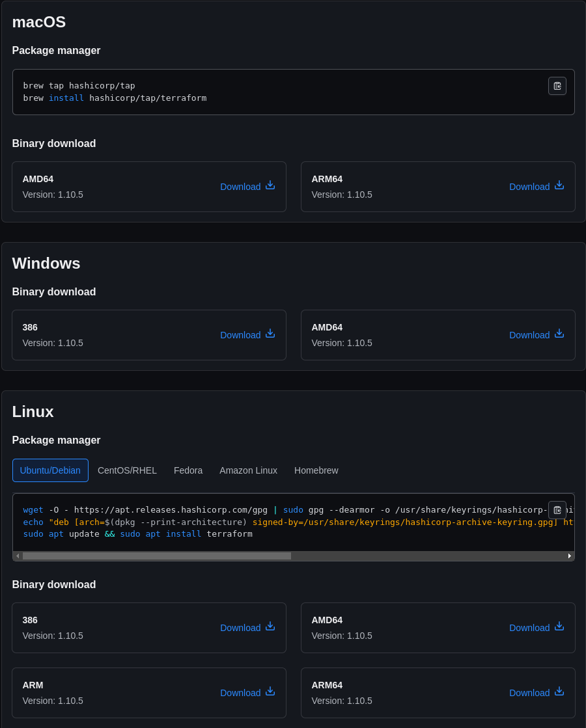Click the 'brew tap hashicorp/tap' line
This screenshot has height=728, width=586.
[79, 85]
